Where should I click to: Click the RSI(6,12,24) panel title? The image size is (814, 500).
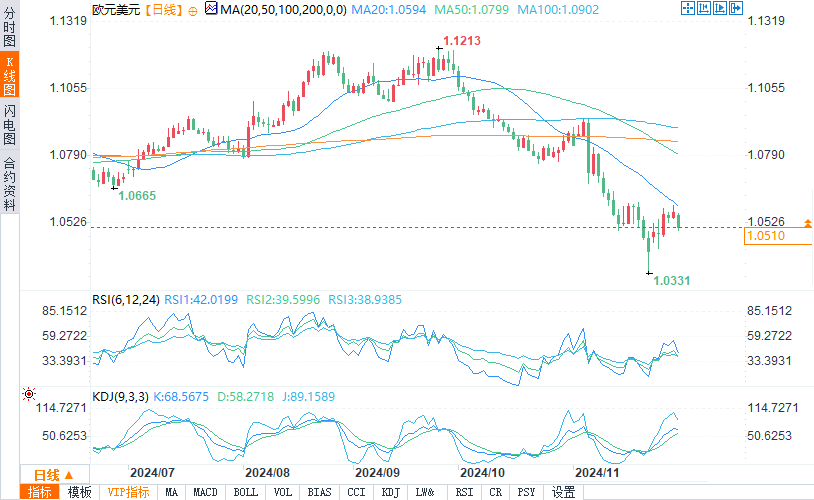(126, 300)
